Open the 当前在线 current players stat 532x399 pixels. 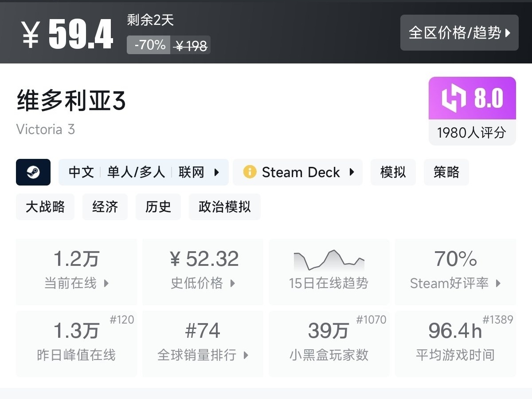[76, 272]
